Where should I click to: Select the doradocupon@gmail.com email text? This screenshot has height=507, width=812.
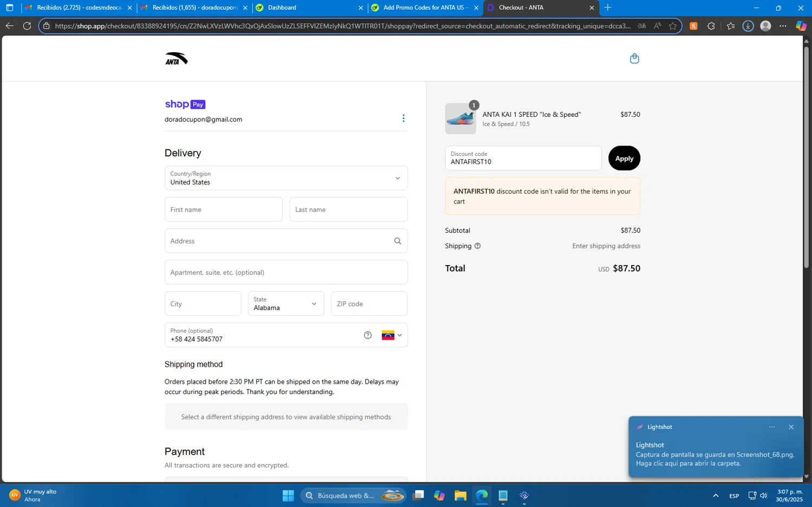click(204, 119)
